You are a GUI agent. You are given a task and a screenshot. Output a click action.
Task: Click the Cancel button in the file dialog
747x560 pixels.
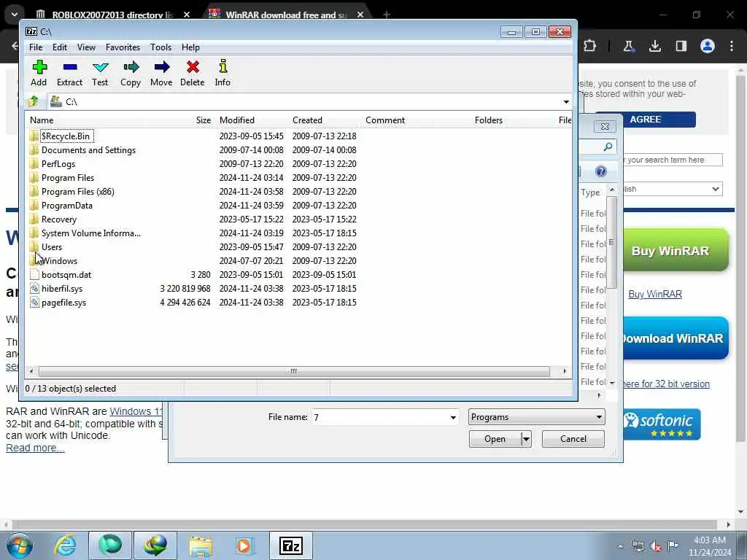pos(573,439)
